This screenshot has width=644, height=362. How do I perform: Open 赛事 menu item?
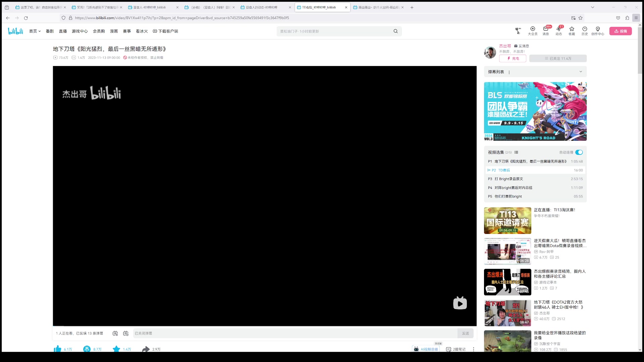(127, 31)
